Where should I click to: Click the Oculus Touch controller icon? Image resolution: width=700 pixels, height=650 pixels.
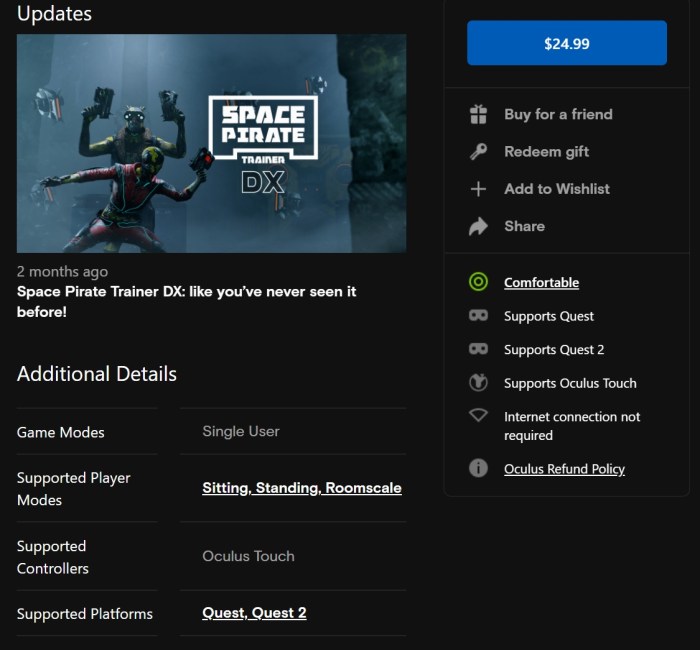point(478,383)
